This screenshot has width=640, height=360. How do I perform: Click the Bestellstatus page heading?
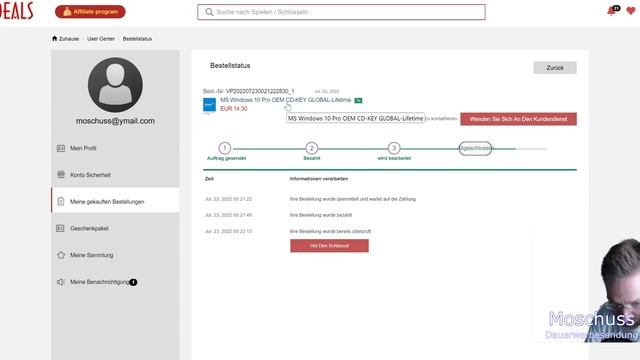[x=230, y=65]
